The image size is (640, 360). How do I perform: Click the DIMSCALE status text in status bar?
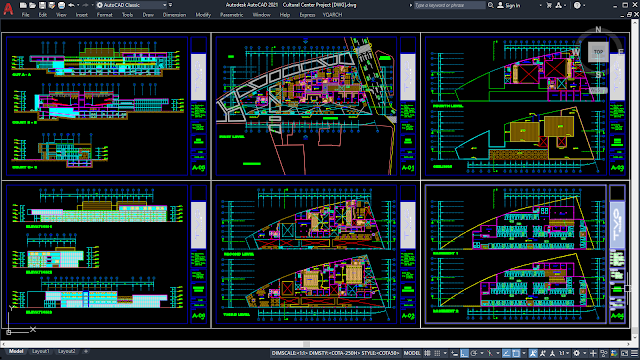click(336, 353)
